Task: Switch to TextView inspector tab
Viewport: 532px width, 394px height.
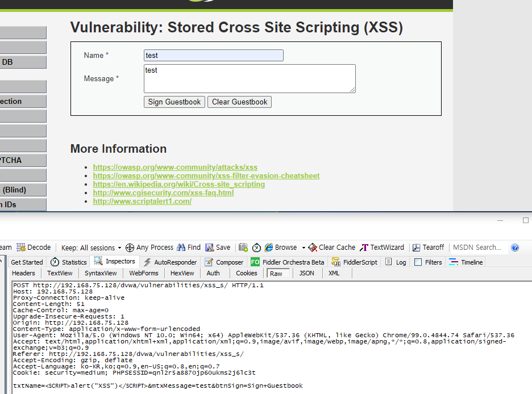Action: (60, 273)
